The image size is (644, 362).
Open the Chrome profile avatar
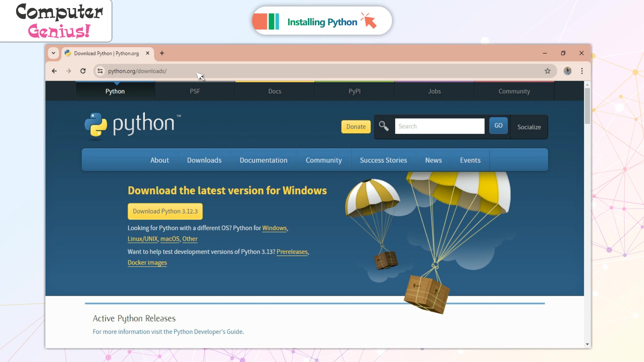pos(567,71)
